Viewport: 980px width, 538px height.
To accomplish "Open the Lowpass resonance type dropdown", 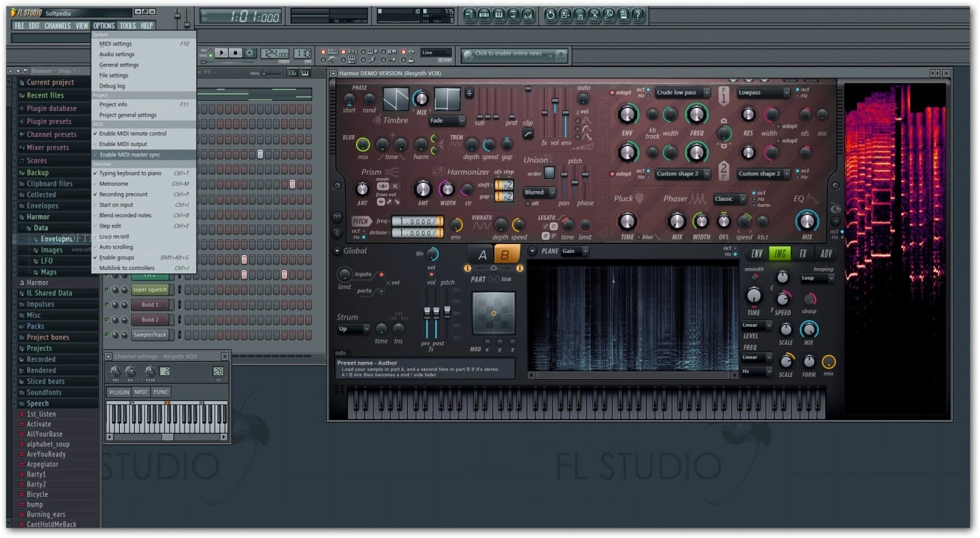I will click(763, 93).
